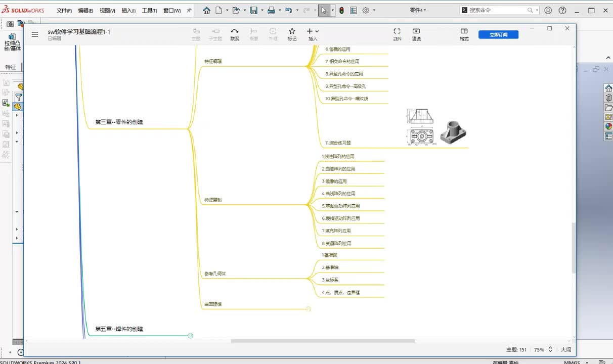The height and width of the screenshot is (364, 613).
Task: Click the SolidWorks print icon
Action: pyautogui.click(x=271, y=10)
